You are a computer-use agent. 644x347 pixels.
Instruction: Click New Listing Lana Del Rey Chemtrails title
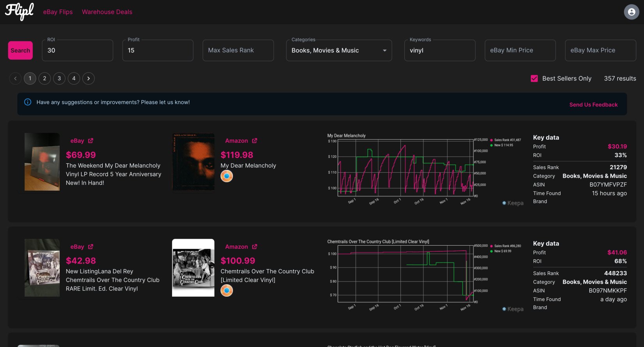(x=113, y=280)
